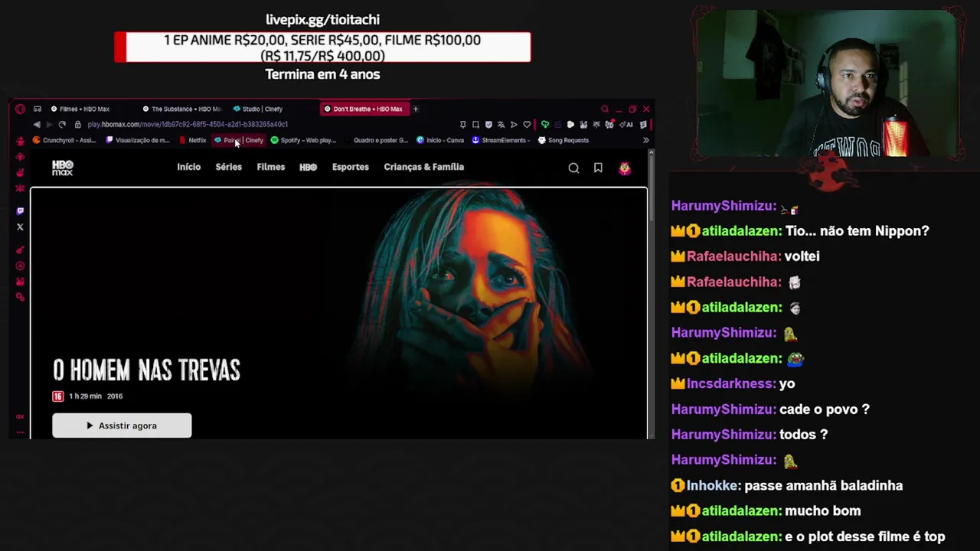The width and height of the screenshot is (980, 551).
Task: Click the browser tab search magnifier icon
Action: [605, 109]
